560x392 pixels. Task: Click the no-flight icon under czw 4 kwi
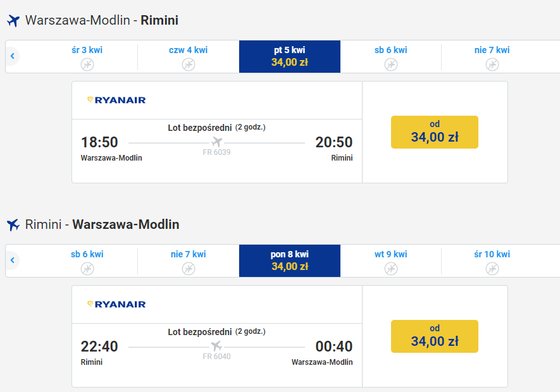coord(189,64)
